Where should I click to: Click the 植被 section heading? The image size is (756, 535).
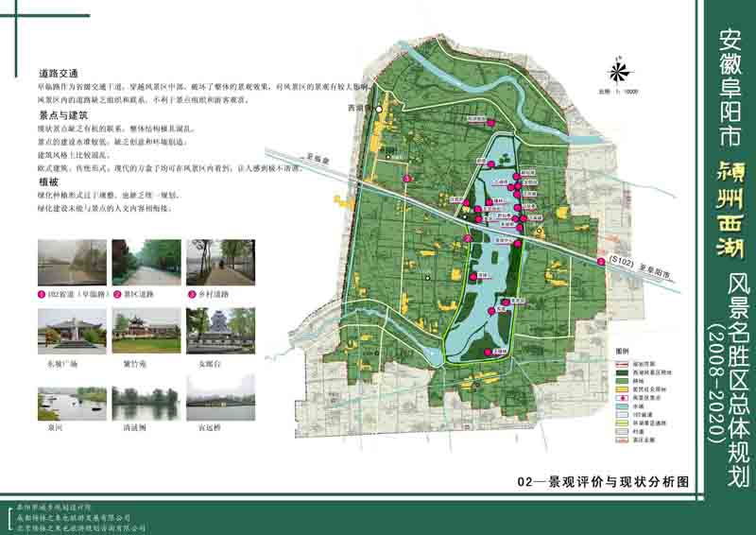(x=47, y=177)
